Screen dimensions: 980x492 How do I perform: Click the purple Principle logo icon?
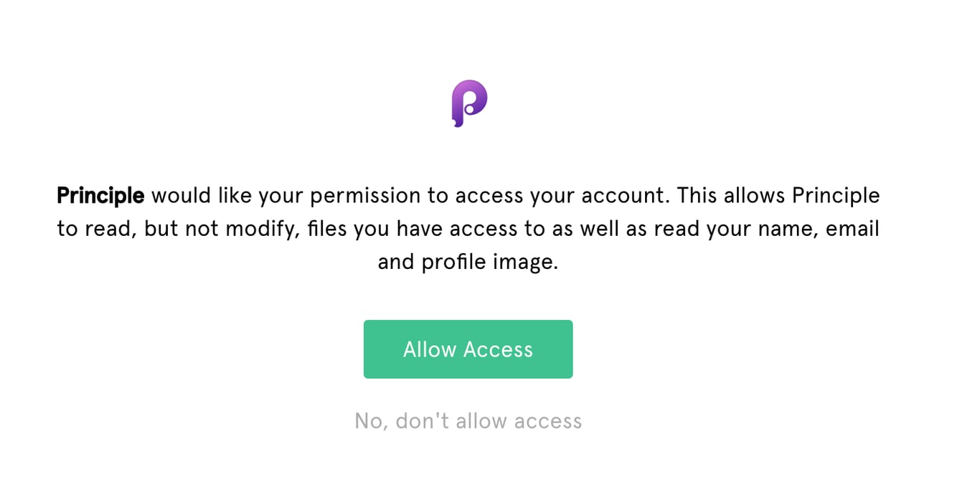point(469,103)
